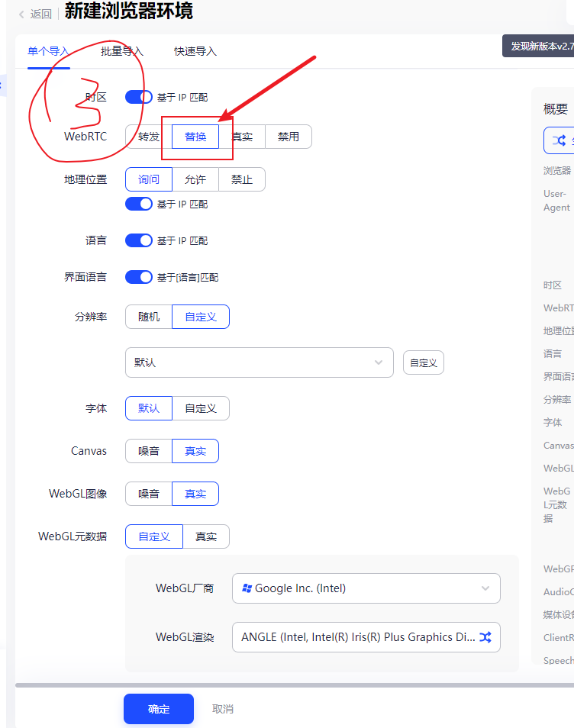Image resolution: width=574 pixels, height=728 pixels.
Task: Select 替换 option for WebRTC
Action: pos(195,137)
